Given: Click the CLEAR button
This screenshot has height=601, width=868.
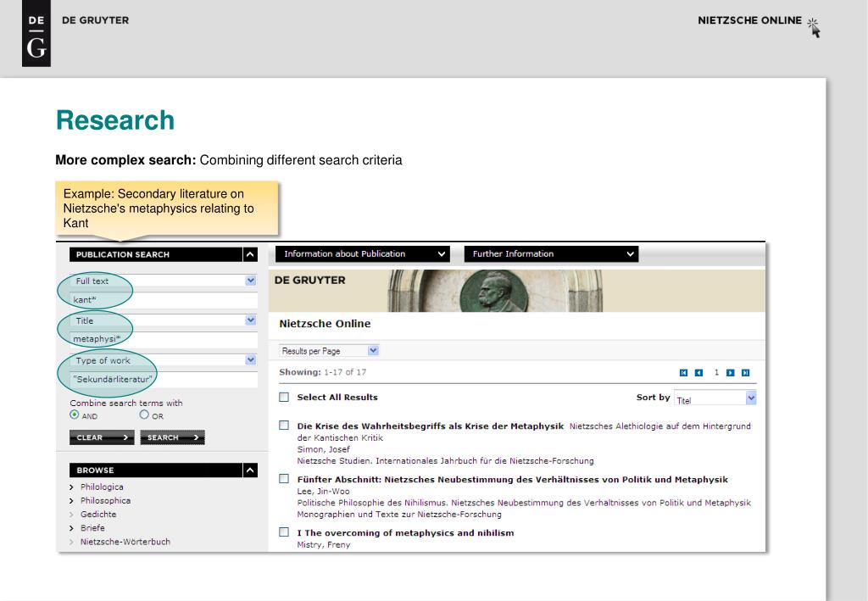Looking at the screenshot, I should [102, 437].
